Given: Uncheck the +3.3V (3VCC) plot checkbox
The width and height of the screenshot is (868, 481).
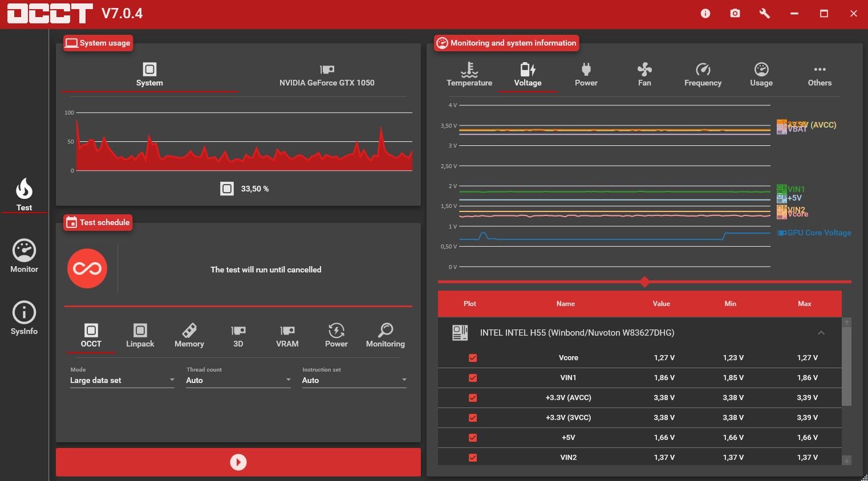Looking at the screenshot, I should [473, 418].
